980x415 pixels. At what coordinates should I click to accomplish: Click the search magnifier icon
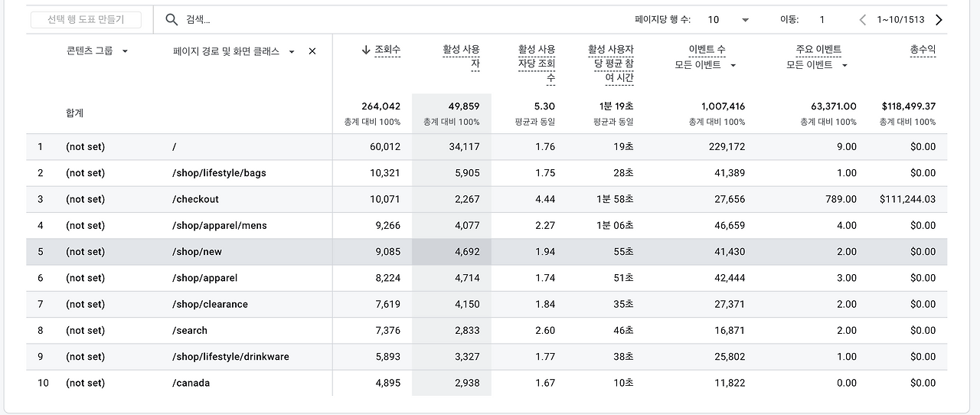click(x=172, y=19)
